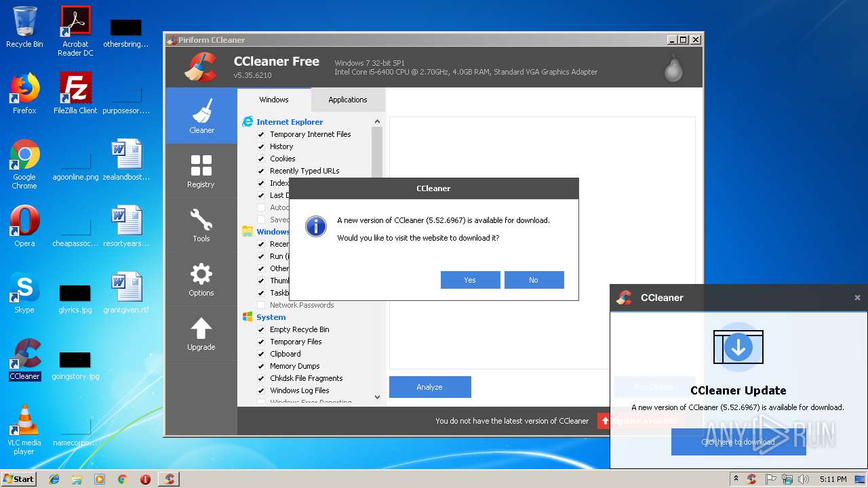
Task: Uncheck Recently Typed URLs
Action: [261, 171]
